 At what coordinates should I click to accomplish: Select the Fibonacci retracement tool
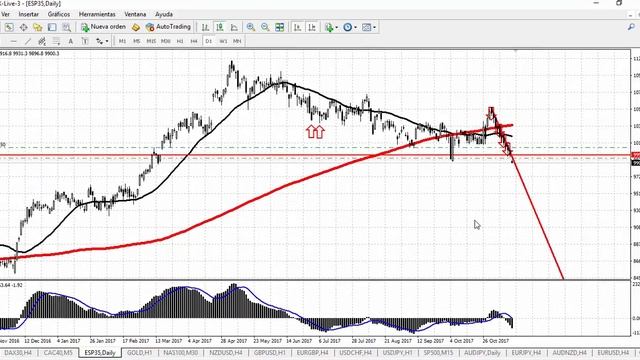tap(56, 41)
